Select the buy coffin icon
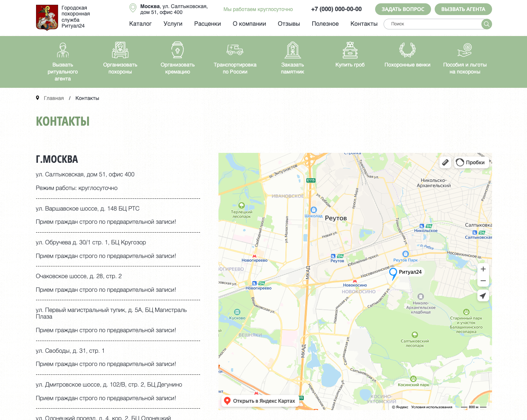 coord(350,50)
